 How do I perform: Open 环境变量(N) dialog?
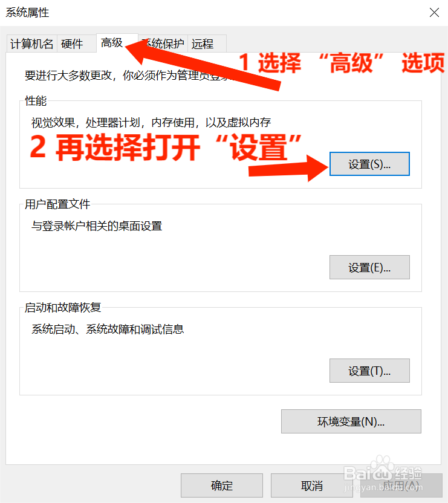click(x=351, y=421)
